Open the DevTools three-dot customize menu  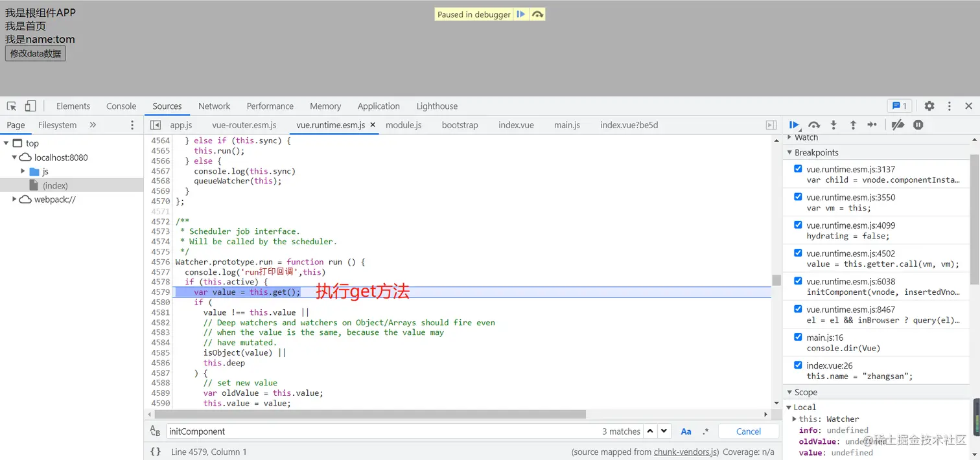click(x=950, y=106)
